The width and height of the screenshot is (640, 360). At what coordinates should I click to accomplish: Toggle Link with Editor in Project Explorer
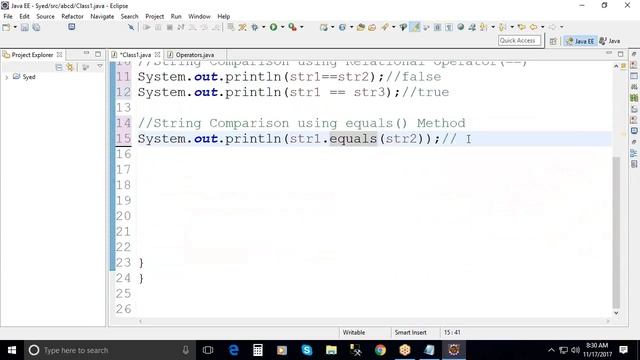(x=70, y=67)
